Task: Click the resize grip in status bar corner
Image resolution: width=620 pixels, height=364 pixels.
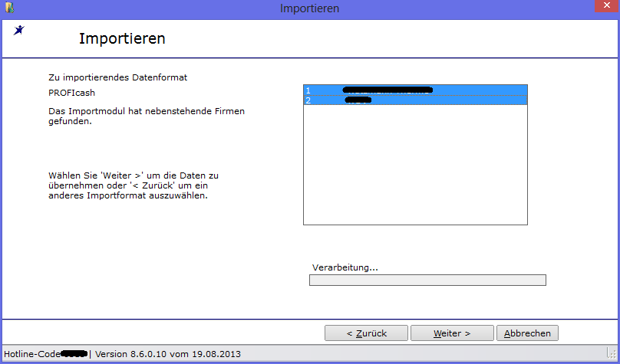Action: click(612, 353)
